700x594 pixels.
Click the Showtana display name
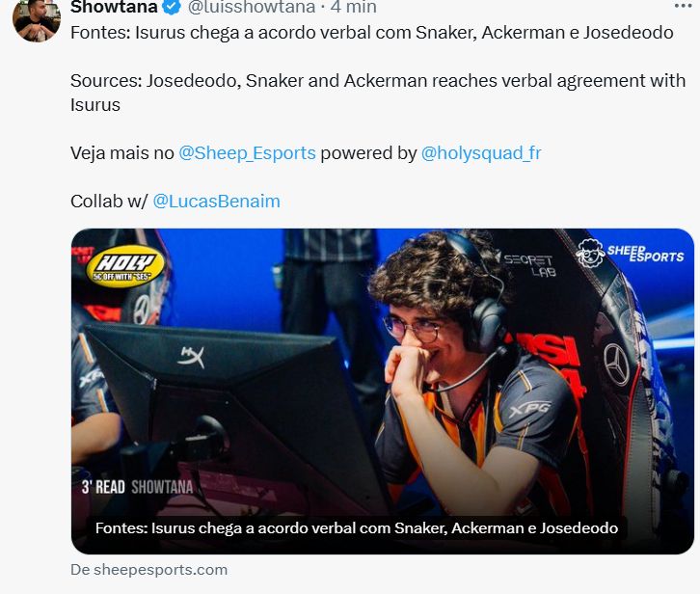[114, 7]
